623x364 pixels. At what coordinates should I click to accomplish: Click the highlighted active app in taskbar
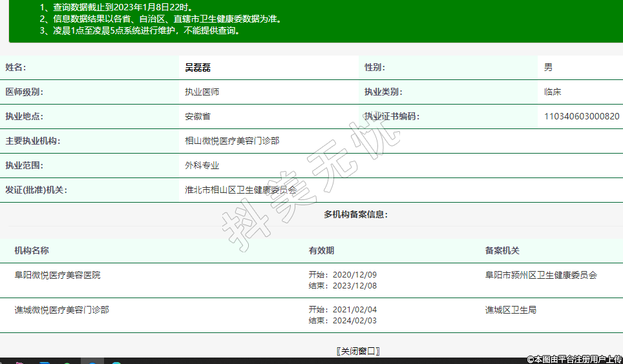(x=92, y=361)
